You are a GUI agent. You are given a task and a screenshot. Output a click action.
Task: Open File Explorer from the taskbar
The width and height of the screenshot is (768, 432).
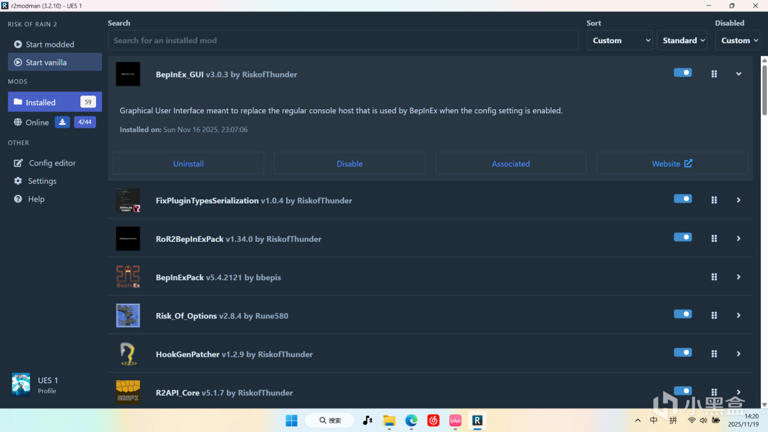(389, 420)
